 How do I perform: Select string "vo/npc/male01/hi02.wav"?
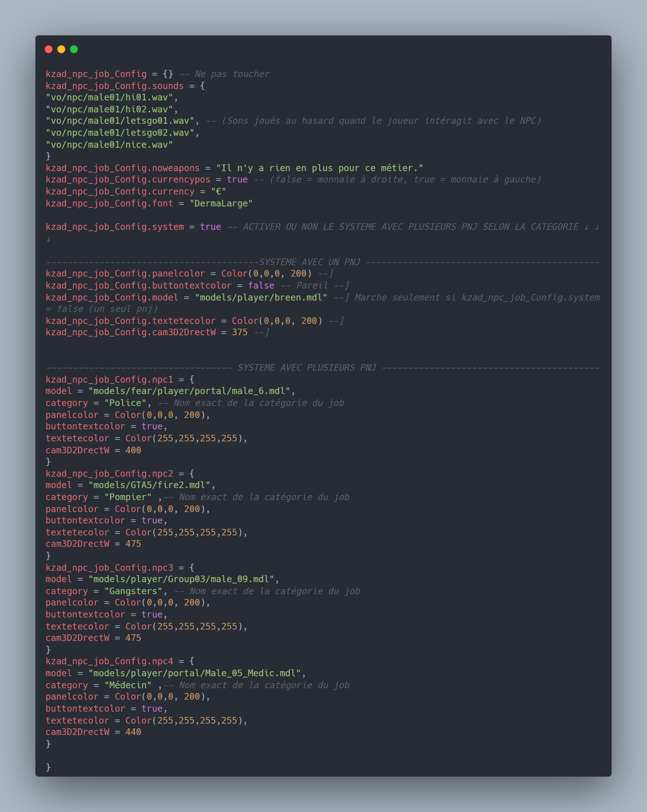click(109, 109)
